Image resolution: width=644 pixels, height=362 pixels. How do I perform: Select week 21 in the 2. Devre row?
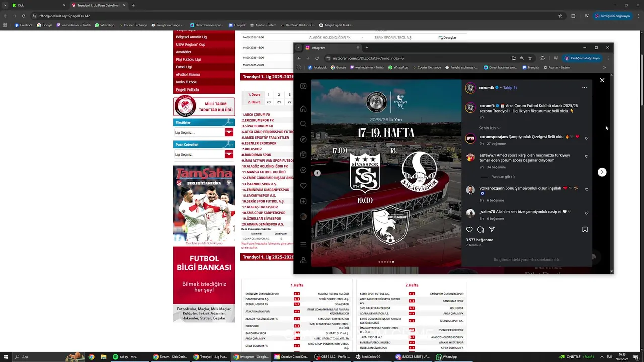click(x=279, y=102)
